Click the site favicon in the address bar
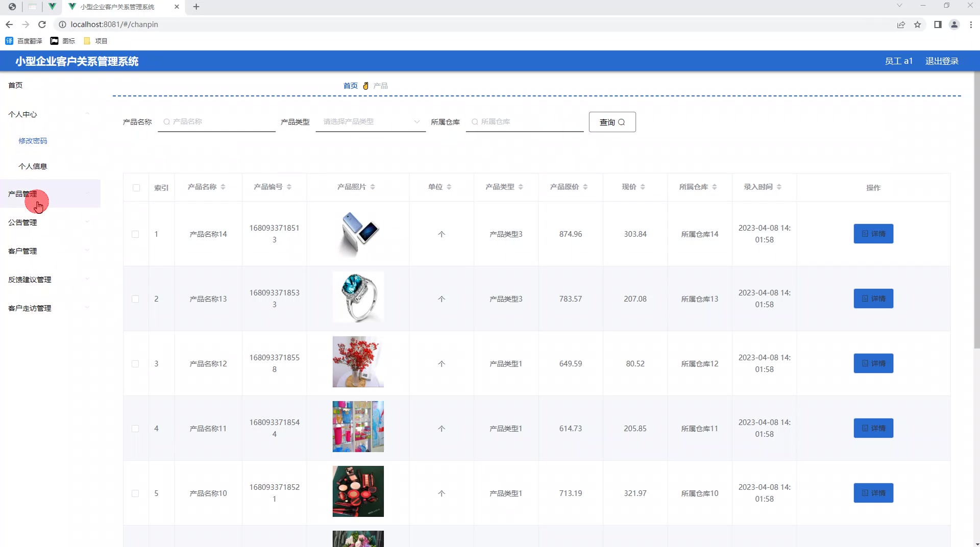 click(x=62, y=24)
